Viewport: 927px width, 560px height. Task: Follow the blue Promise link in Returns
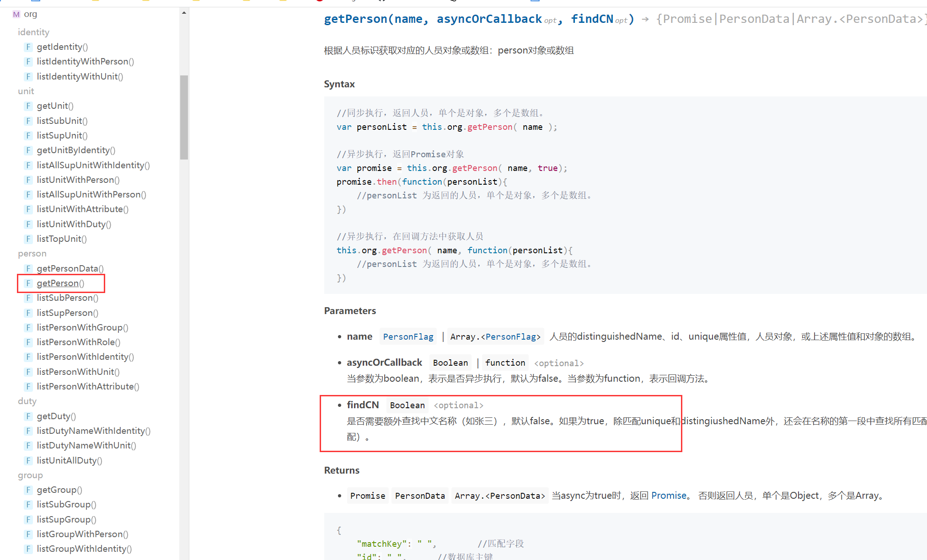point(669,496)
